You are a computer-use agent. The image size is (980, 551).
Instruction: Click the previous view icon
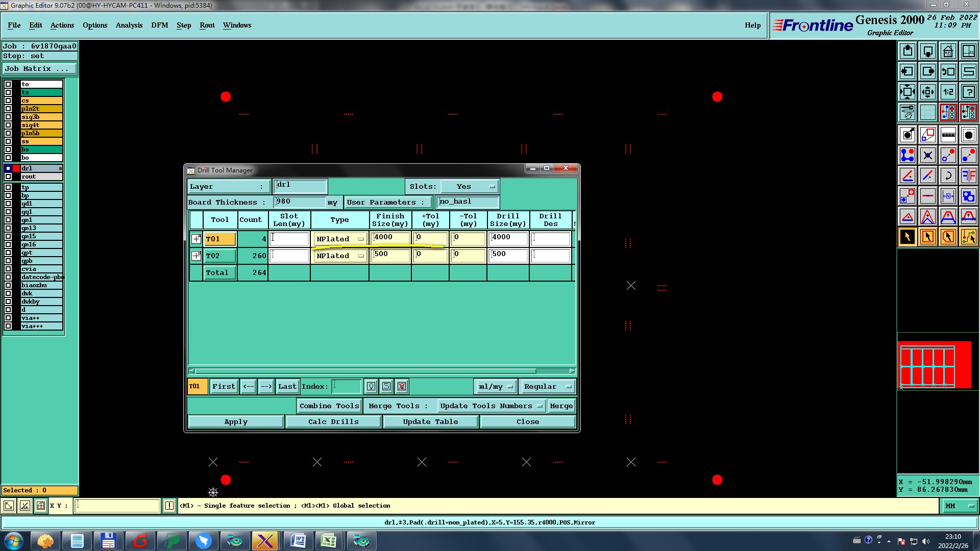click(x=948, y=71)
